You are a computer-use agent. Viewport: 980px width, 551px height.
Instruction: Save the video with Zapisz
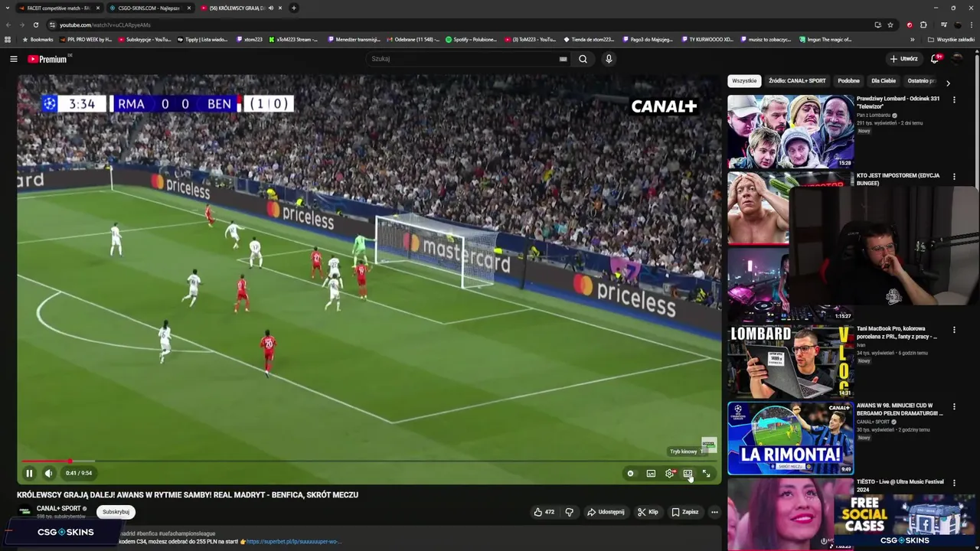tap(685, 512)
